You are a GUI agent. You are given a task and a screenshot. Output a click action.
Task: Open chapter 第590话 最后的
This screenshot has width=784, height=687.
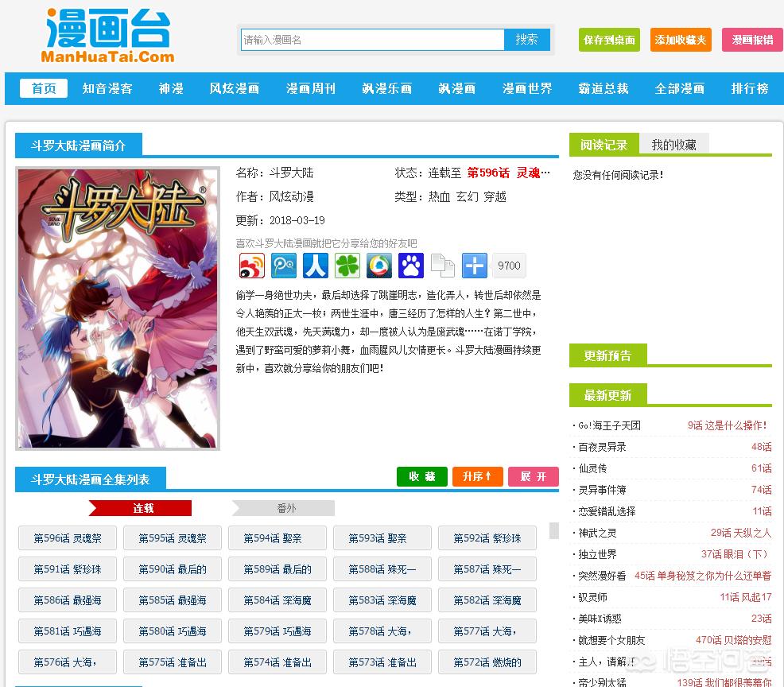[173, 569]
